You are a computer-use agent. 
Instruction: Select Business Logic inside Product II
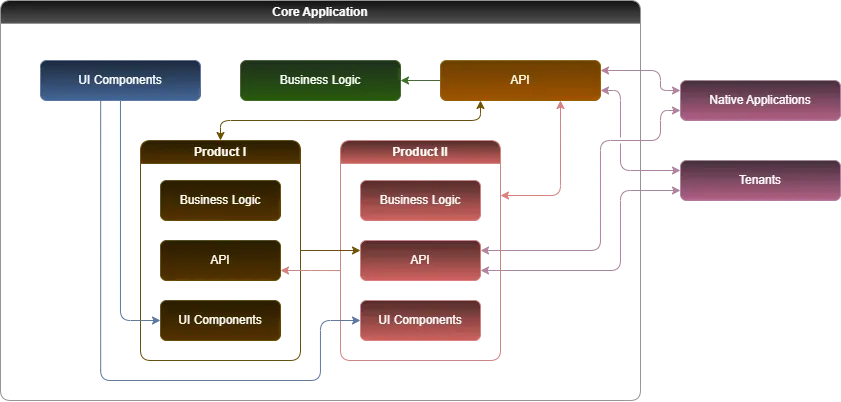[x=420, y=200]
